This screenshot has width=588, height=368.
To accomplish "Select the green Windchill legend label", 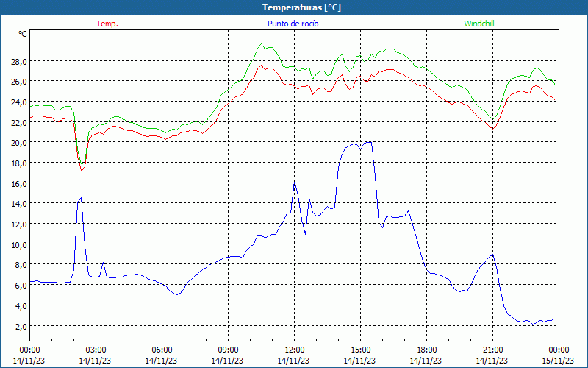I will tap(479, 24).
